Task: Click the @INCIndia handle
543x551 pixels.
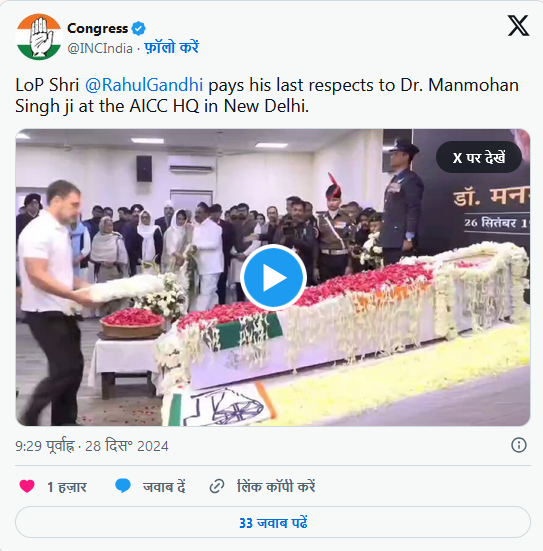Action: coord(100,48)
